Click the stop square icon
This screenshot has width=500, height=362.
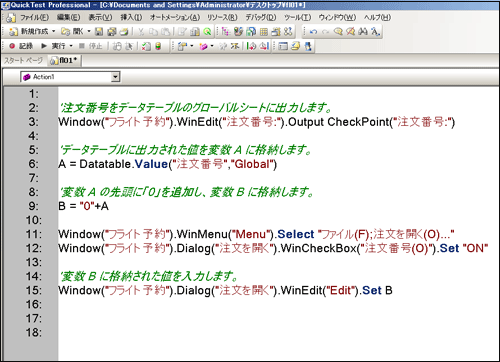[82, 46]
